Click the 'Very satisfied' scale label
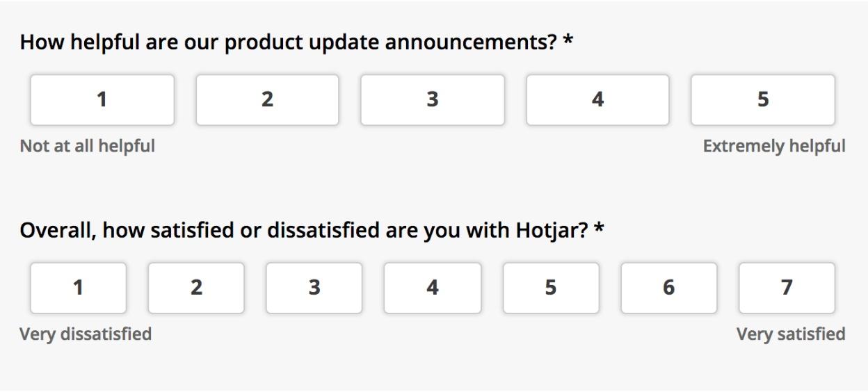This screenshot has width=868, height=392. (x=791, y=334)
